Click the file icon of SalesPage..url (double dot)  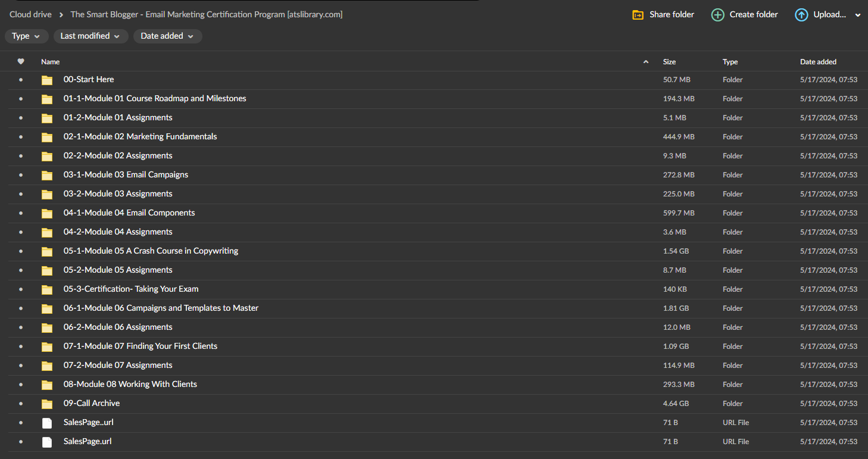point(47,423)
